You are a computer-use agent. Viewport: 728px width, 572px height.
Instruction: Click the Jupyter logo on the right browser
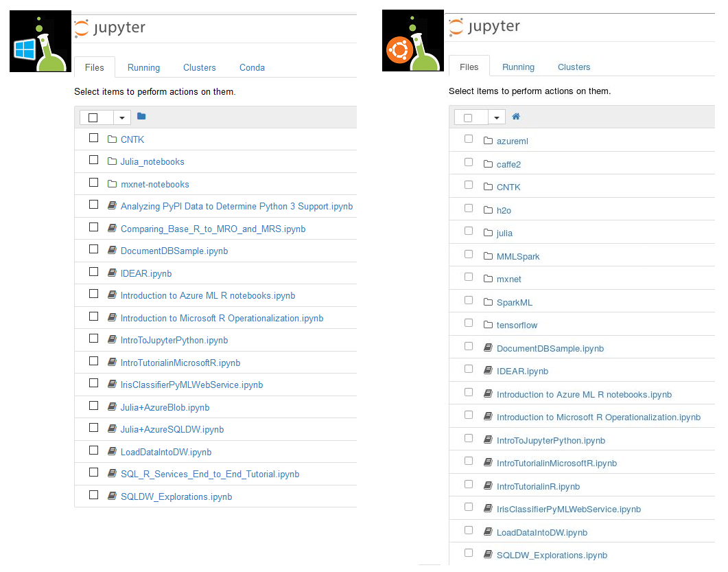(486, 27)
